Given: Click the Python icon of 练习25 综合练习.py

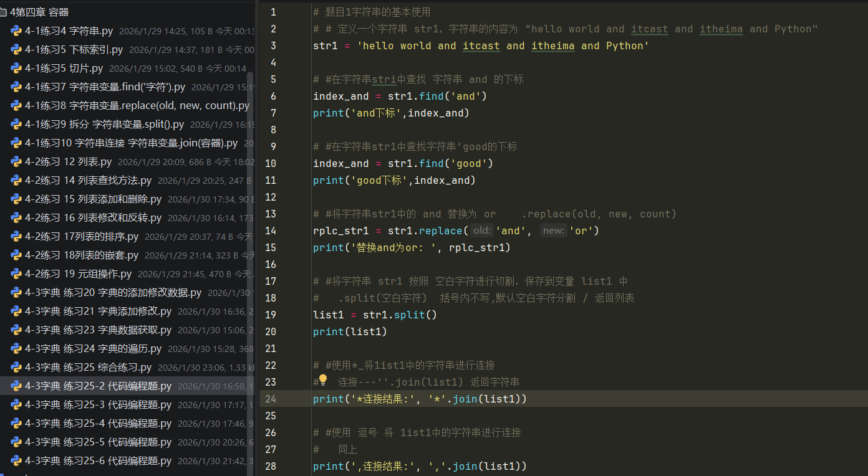Looking at the screenshot, I should (16, 367).
